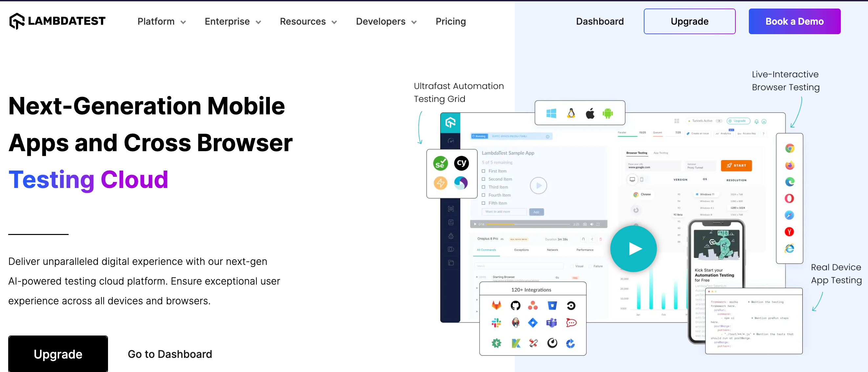This screenshot has width=868, height=372.
Task: Select the Cypress testing icon
Action: pyautogui.click(x=461, y=163)
